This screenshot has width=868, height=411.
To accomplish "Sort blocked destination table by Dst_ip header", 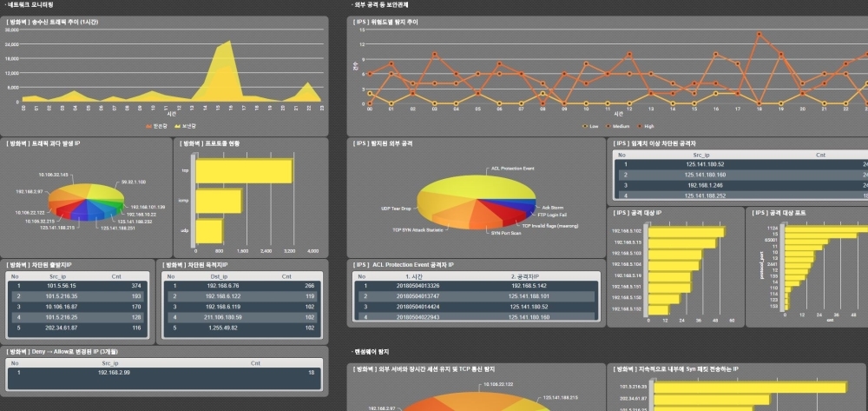I will click(220, 275).
